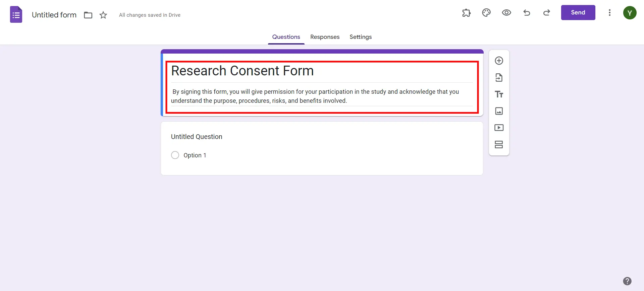Add a video from the sidebar
Viewport: 644px width, 291px height.
tap(499, 128)
